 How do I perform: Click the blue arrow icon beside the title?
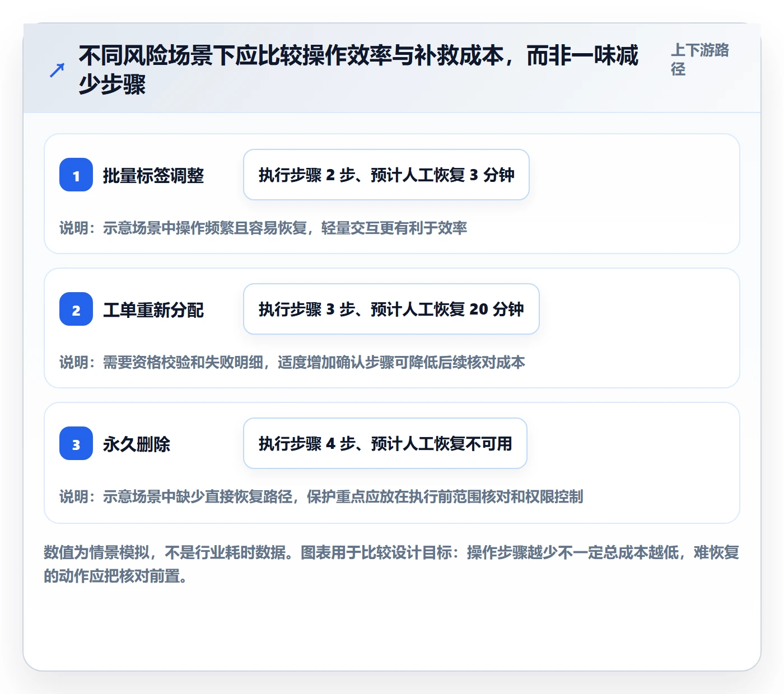57,70
